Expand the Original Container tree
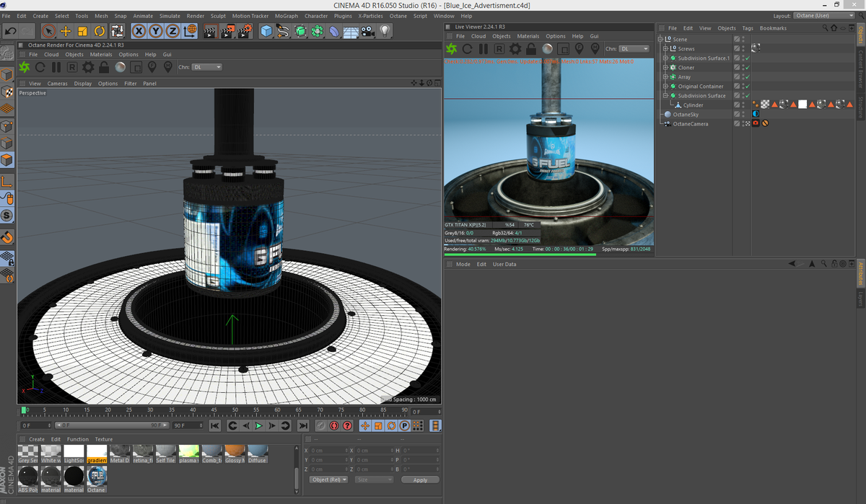This screenshot has height=504, width=866. coord(665,87)
